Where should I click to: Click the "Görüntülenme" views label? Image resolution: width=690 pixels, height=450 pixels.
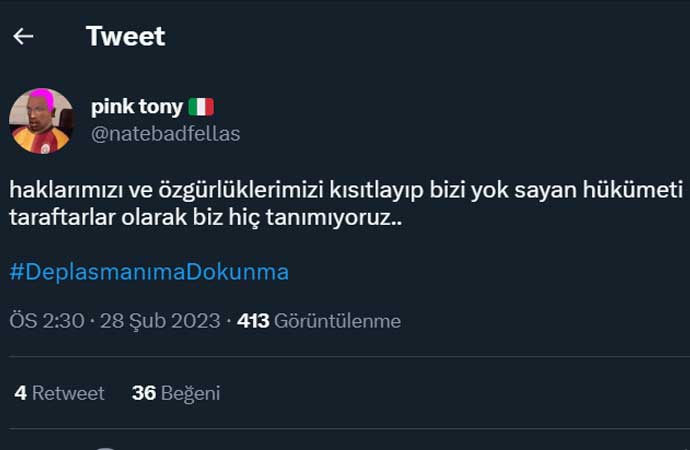(x=338, y=321)
